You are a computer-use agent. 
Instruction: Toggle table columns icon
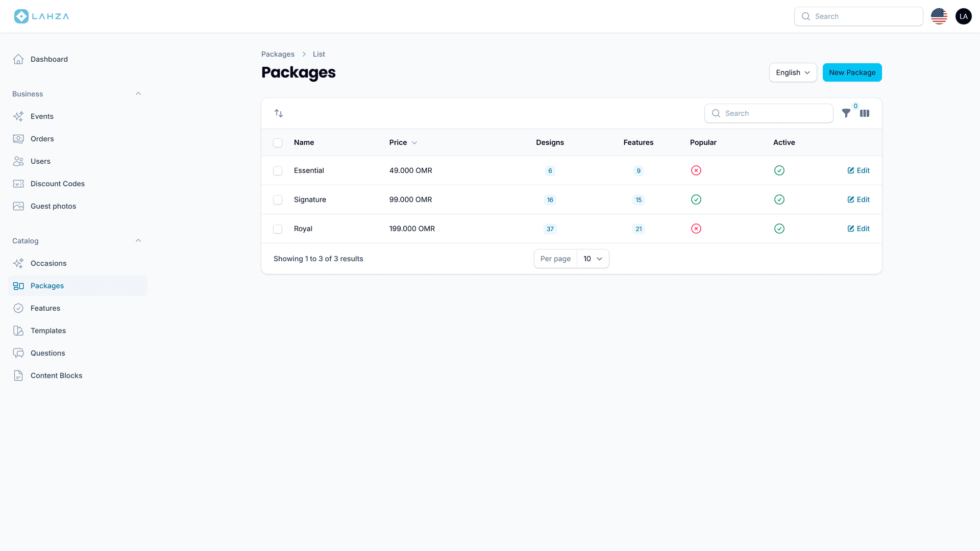[865, 113]
